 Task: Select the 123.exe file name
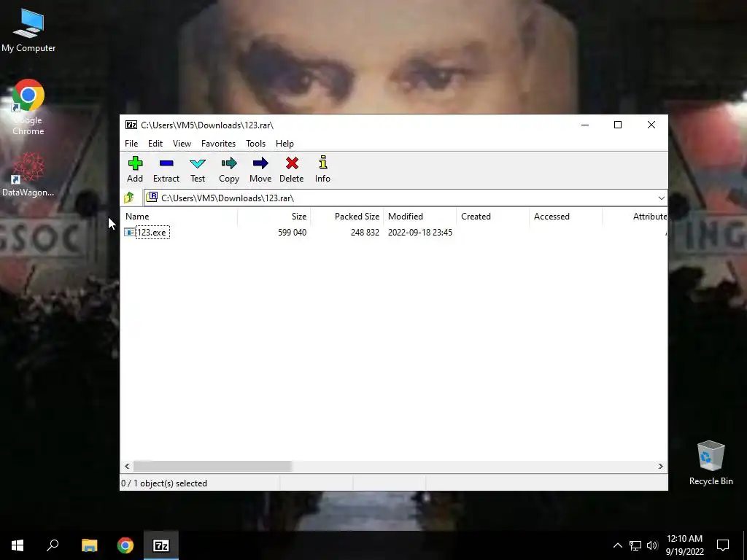(152, 233)
